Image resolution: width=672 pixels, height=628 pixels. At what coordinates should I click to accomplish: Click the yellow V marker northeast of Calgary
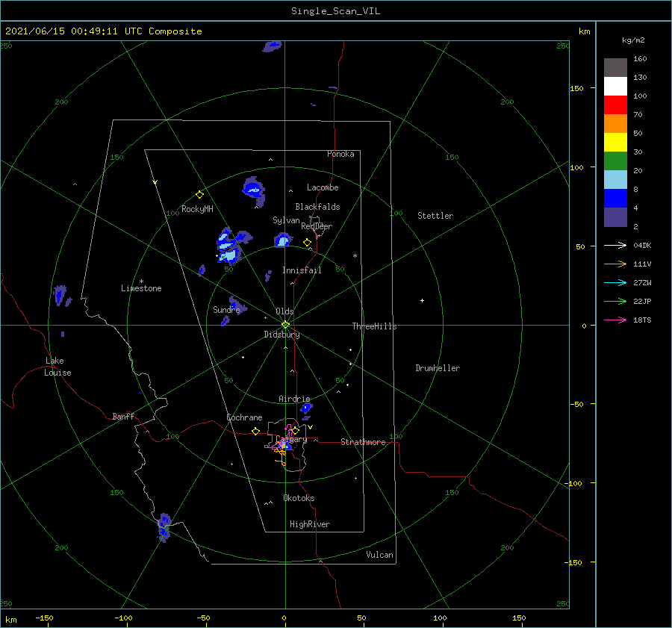click(x=310, y=427)
